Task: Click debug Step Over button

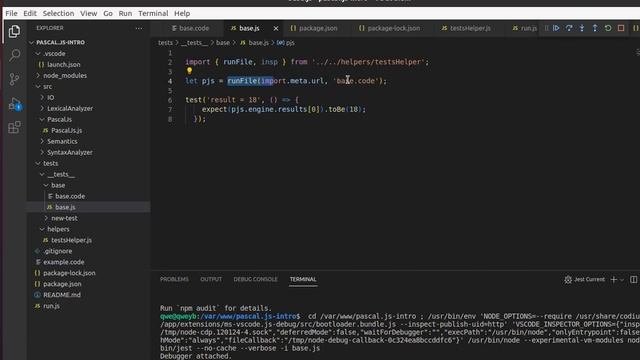Action: click(x=569, y=28)
